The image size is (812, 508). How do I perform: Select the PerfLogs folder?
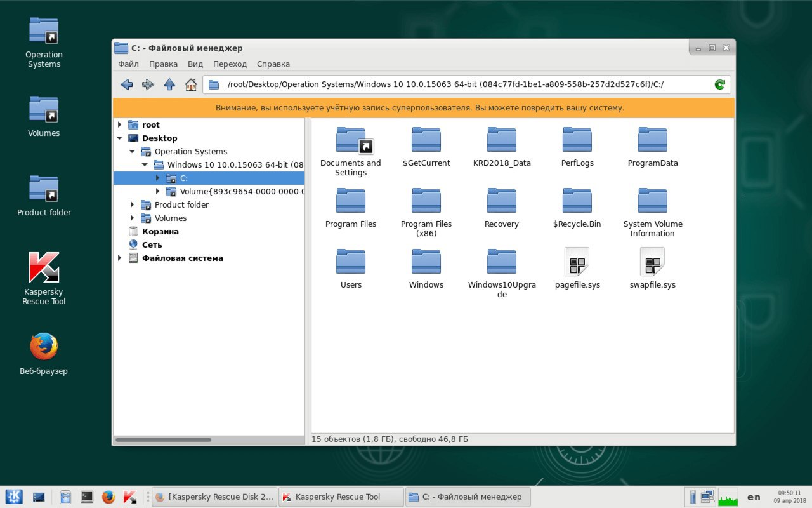(577, 147)
